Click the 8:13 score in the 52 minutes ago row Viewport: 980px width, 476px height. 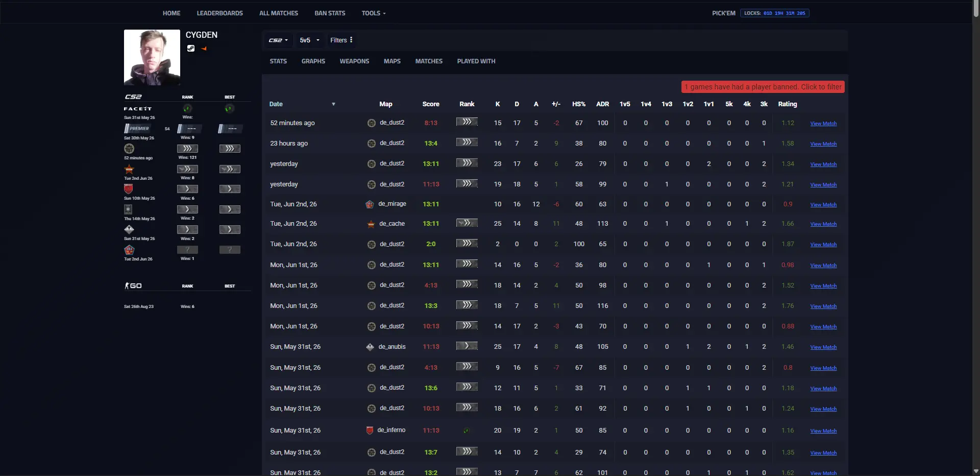(x=431, y=123)
